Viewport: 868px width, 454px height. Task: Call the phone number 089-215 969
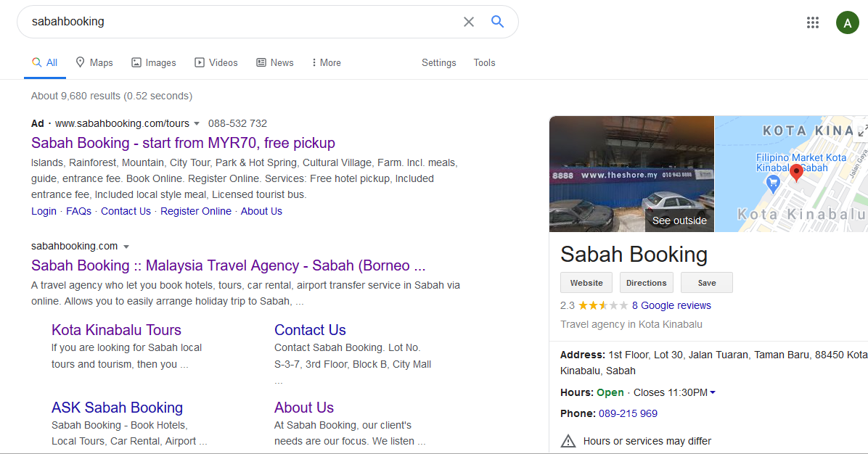(628, 413)
